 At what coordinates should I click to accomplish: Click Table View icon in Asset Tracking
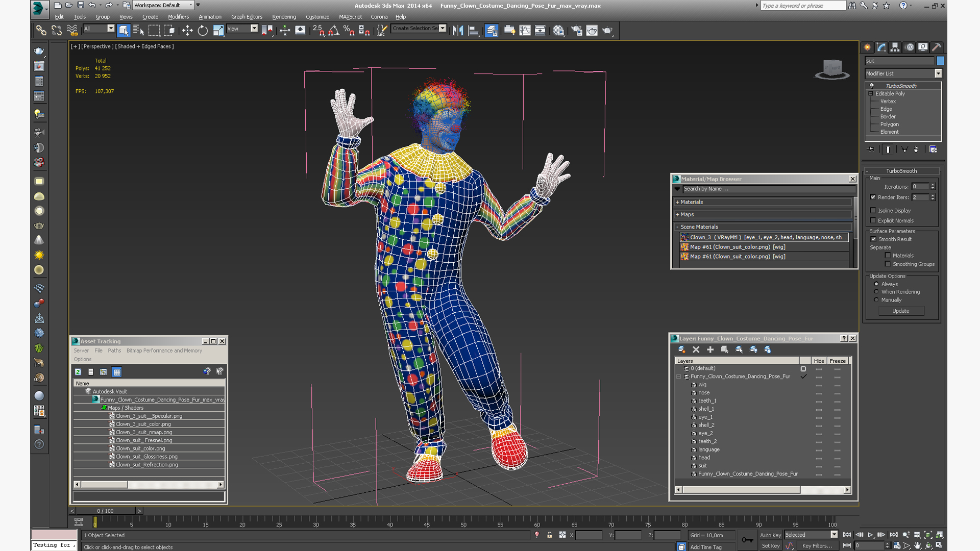click(117, 372)
